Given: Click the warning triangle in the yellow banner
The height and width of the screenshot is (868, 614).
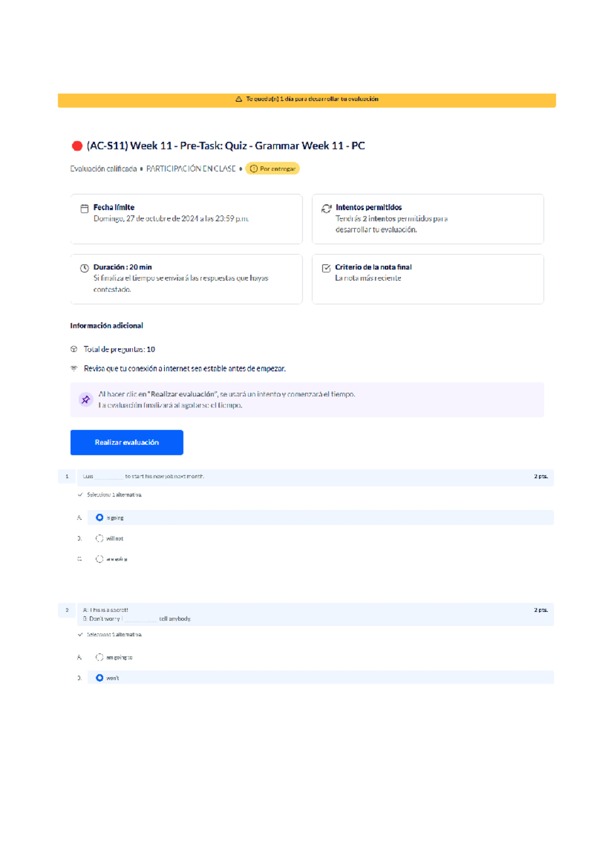Looking at the screenshot, I should click(238, 99).
